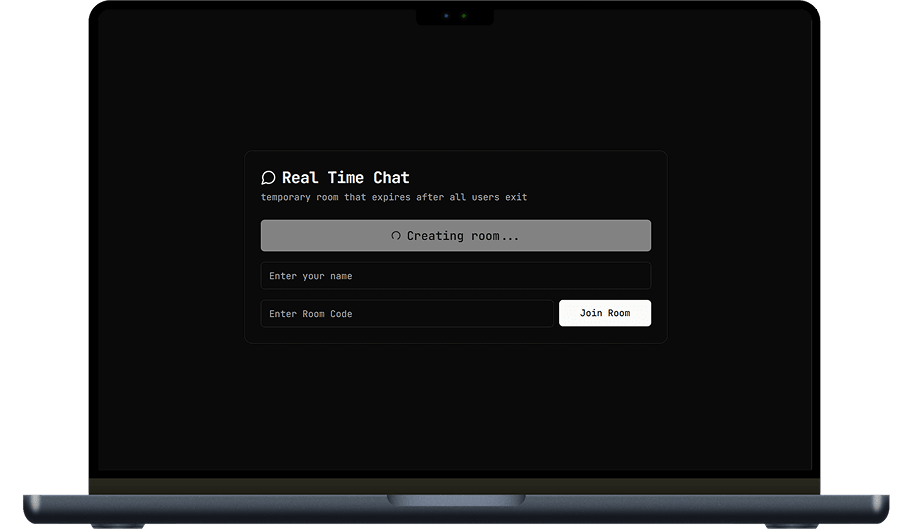Focus the Enter Room Code field
Viewport: 913px width, 529px height.
[x=406, y=314]
